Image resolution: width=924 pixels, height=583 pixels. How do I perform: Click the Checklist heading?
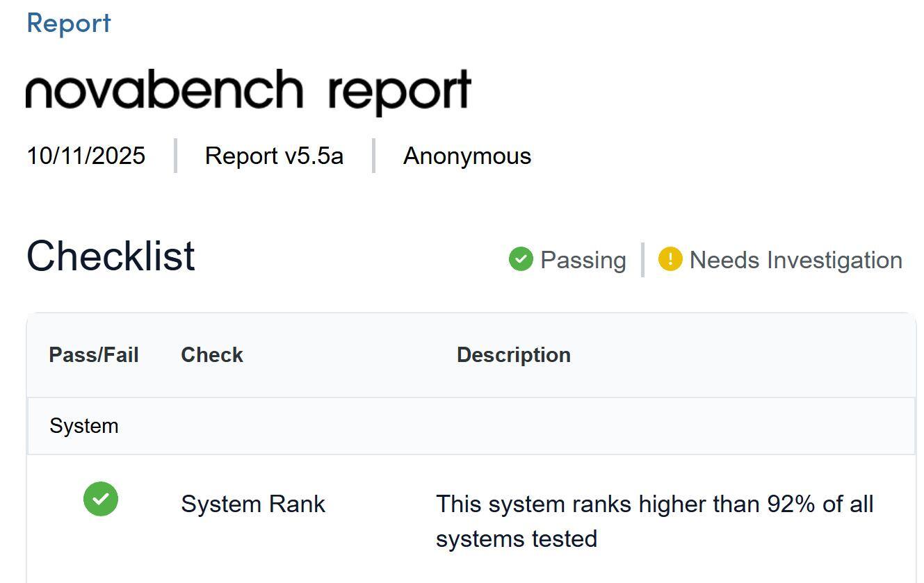[111, 256]
